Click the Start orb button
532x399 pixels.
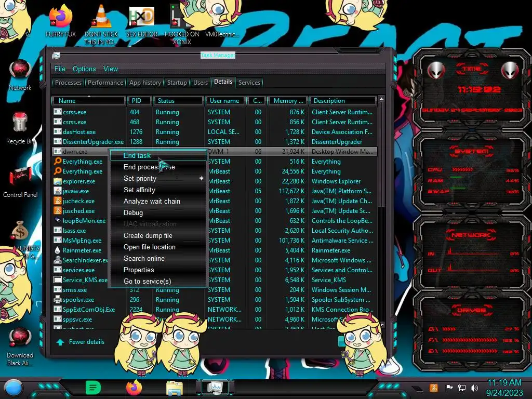(14, 388)
